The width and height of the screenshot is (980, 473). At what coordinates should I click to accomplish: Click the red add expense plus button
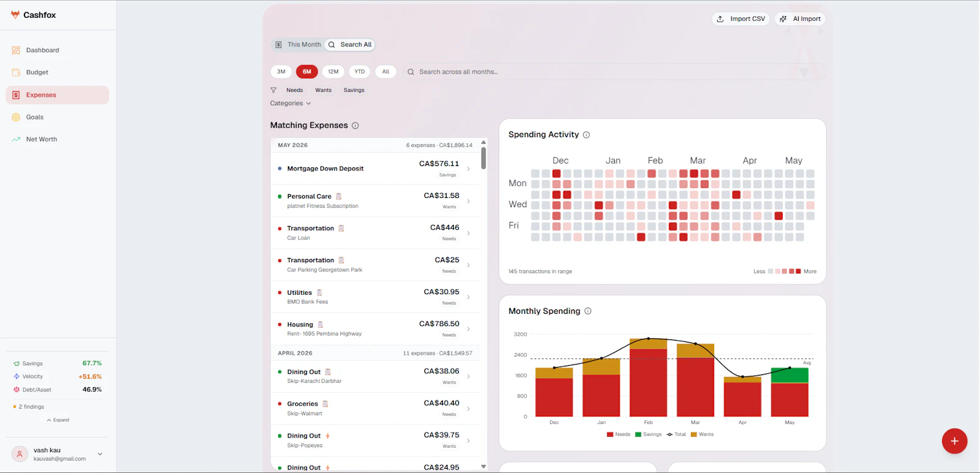point(954,441)
